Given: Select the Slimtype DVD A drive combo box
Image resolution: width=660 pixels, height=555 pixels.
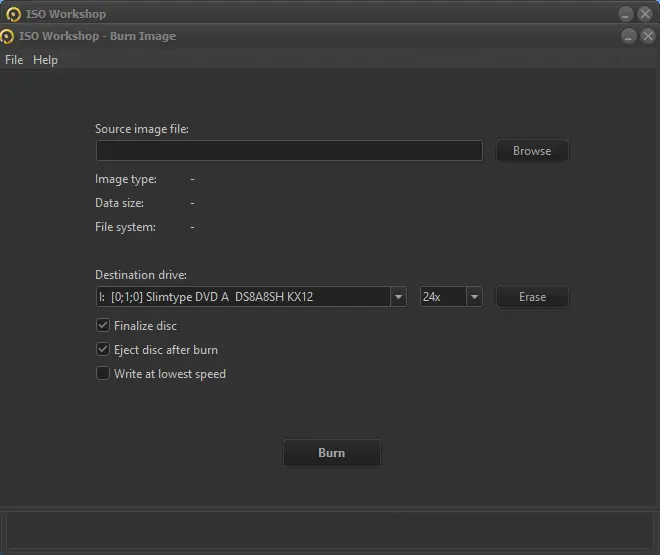Looking at the screenshot, I should [251, 297].
